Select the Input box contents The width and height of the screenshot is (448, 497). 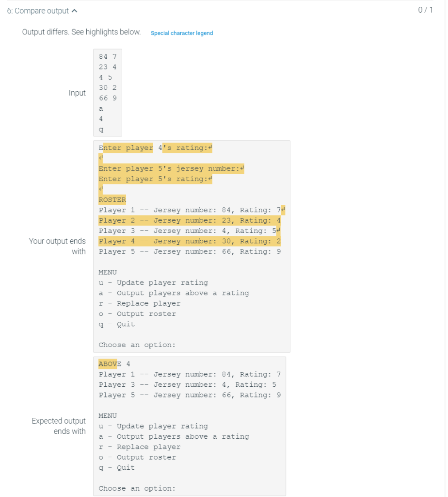coord(107,92)
